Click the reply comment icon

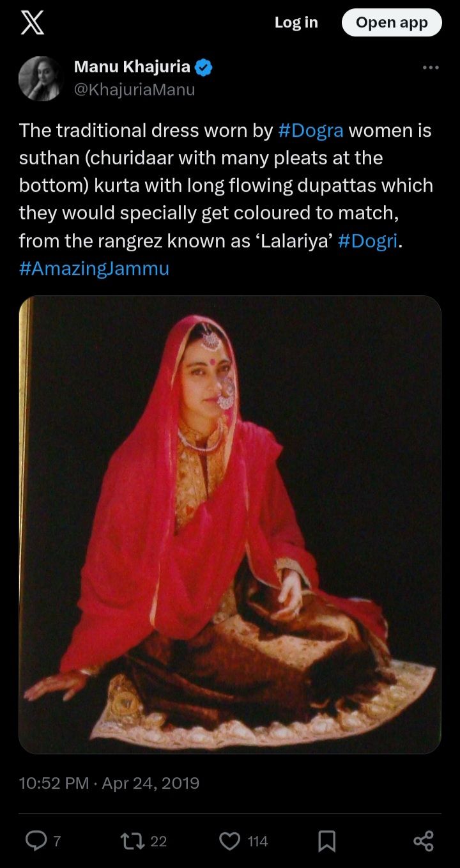click(35, 841)
